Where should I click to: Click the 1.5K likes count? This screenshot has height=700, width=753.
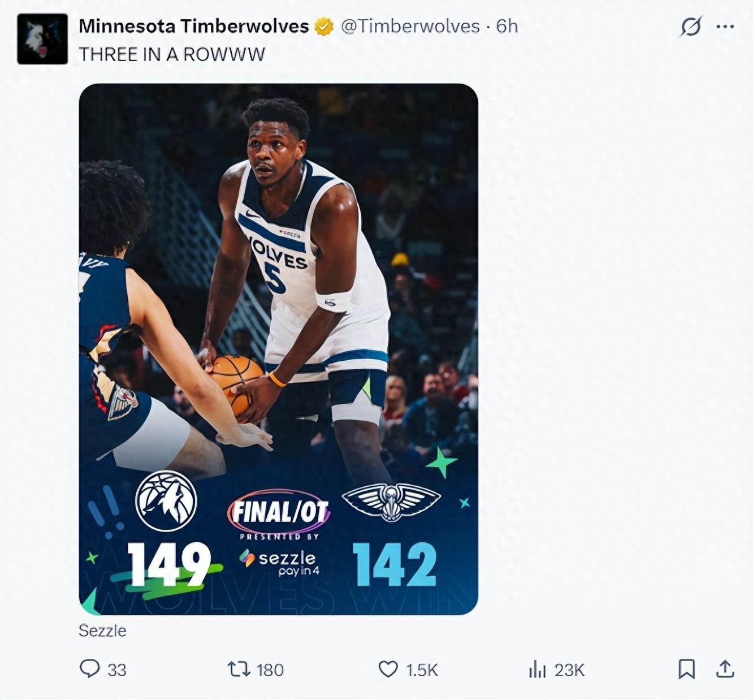[422, 670]
